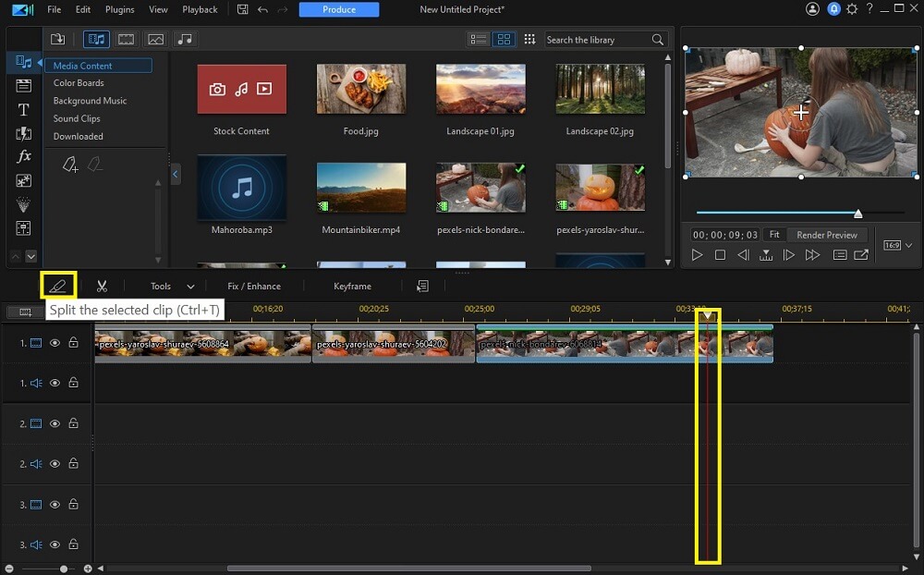
Task: Click the Produce button
Action: point(341,8)
